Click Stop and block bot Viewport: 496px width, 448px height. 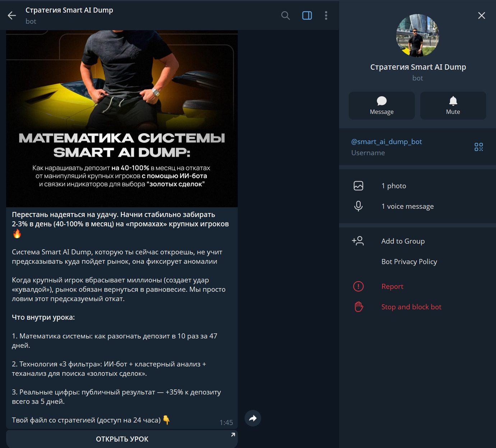coord(411,307)
